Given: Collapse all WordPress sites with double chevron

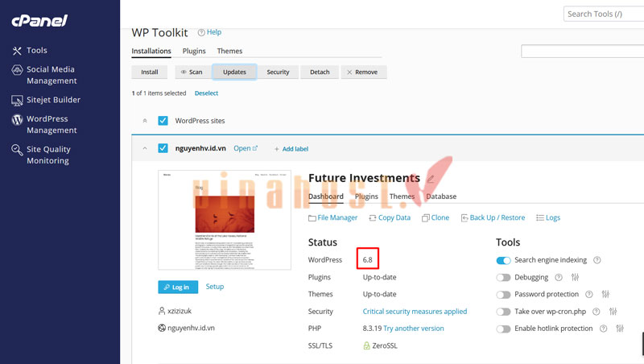Looking at the screenshot, I should [145, 121].
